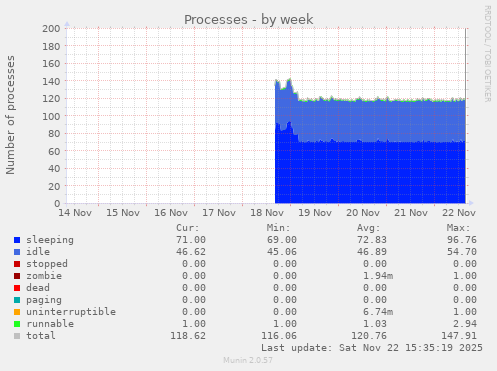The width and height of the screenshot is (497, 371).
Task: Click the stopped legend color swatch
Action: click(17, 264)
